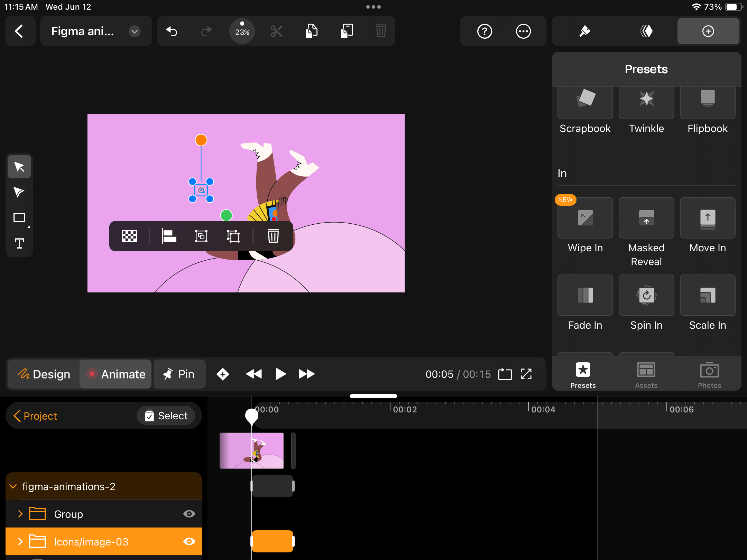Image resolution: width=747 pixels, height=560 pixels.
Task: Expand the figma-animations-2 project tree
Action: [x=13, y=486]
